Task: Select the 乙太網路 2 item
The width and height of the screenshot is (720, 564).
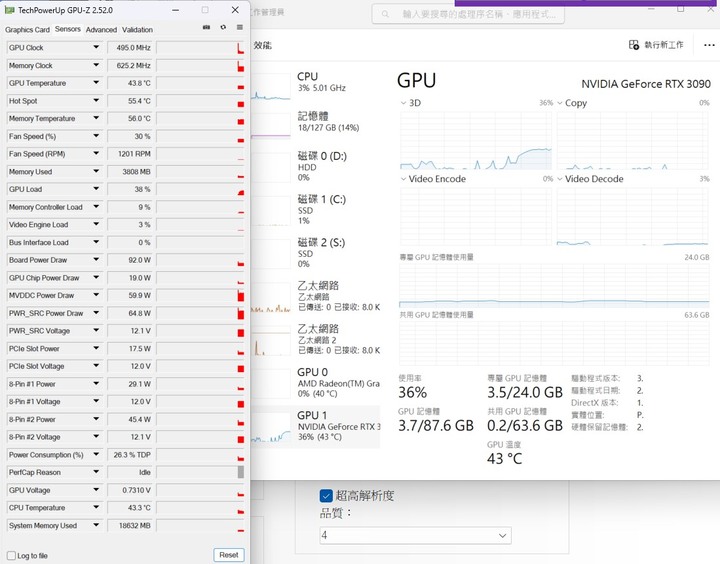Action: 316,339
